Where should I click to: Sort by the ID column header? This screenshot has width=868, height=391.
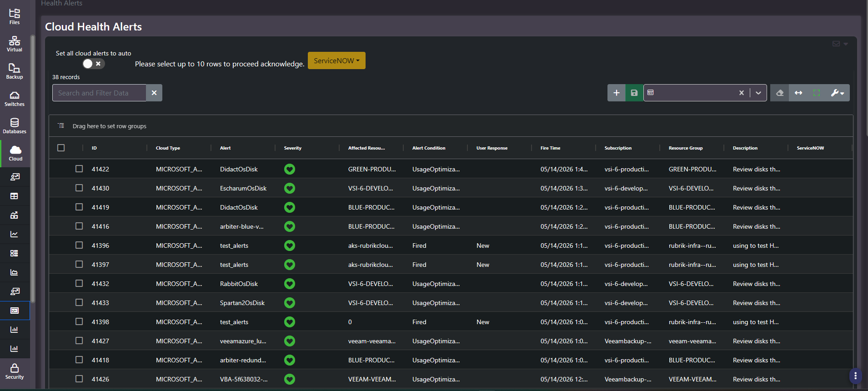pyautogui.click(x=94, y=148)
